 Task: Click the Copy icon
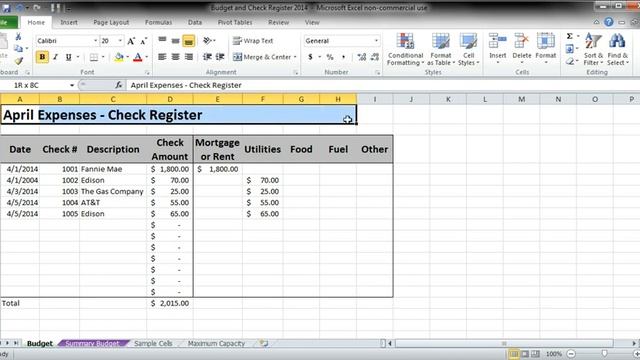[18, 49]
